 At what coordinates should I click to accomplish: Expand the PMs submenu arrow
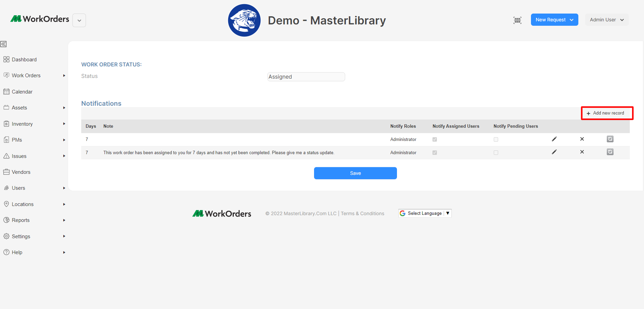pos(64,140)
